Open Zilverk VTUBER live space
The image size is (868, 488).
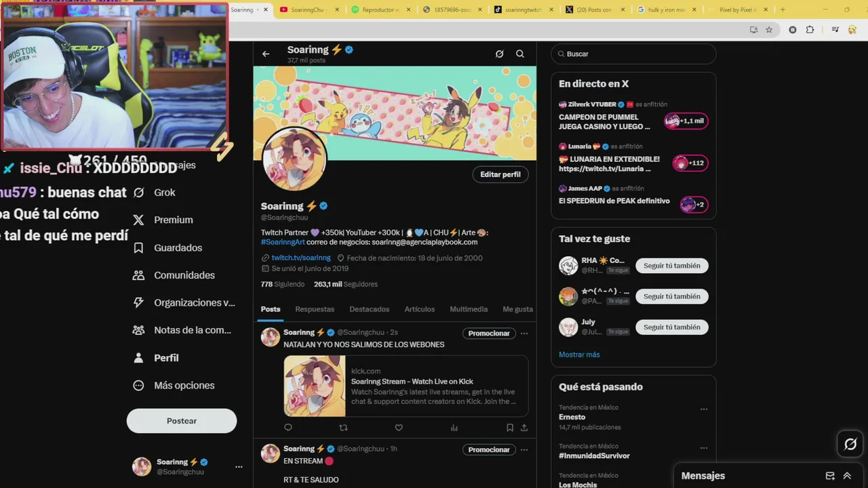(633, 116)
